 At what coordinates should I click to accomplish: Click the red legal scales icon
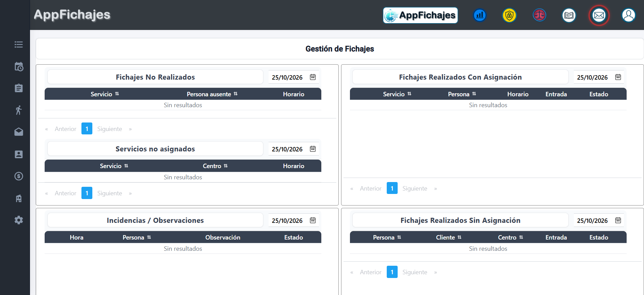point(539,15)
